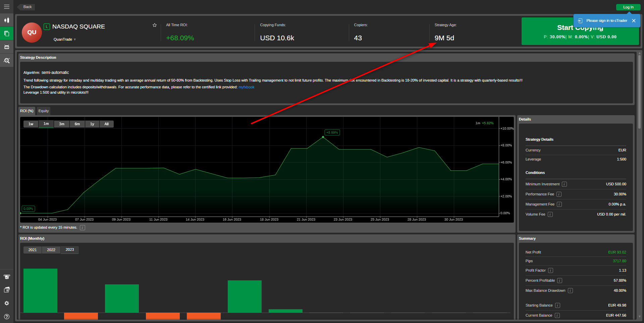Show 2022 monthly ROI
This screenshot has width=644, height=323.
51,250
